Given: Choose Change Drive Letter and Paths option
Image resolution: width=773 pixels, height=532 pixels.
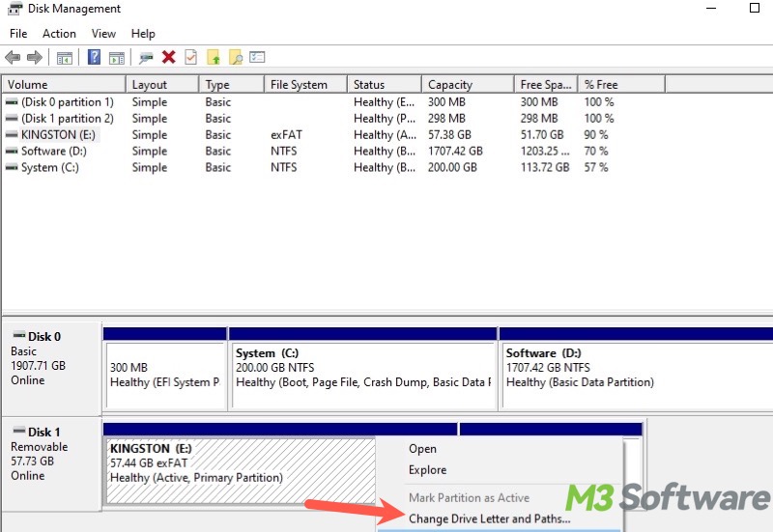Looking at the screenshot, I should [489, 518].
